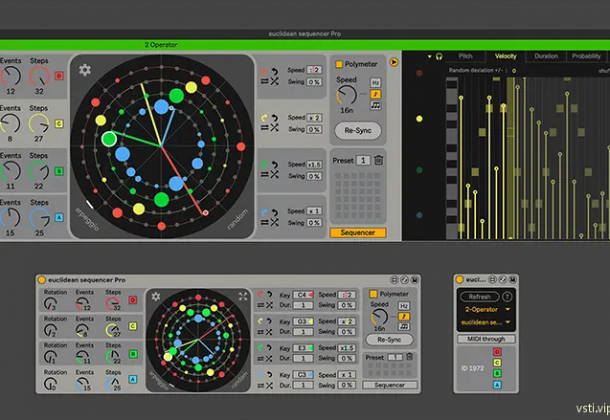The width and height of the screenshot is (610, 420).
Task: Toggle the yellow C button in the small MIDI device
Action: (497, 362)
